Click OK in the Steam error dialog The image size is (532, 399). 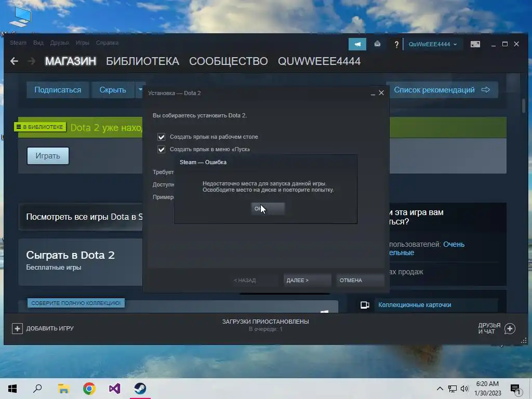click(x=268, y=209)
